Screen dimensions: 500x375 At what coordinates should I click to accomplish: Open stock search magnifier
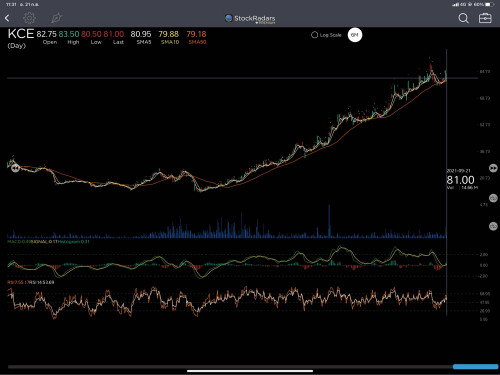point(463,18)
